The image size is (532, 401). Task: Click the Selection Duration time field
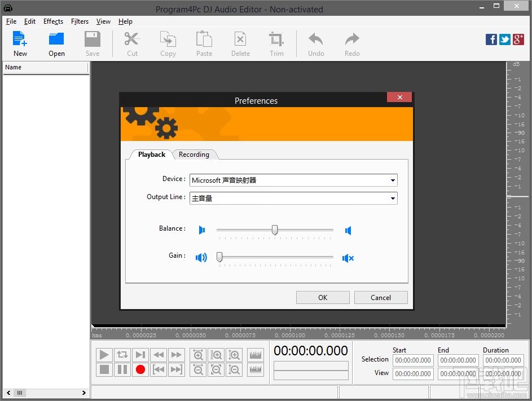503,360
